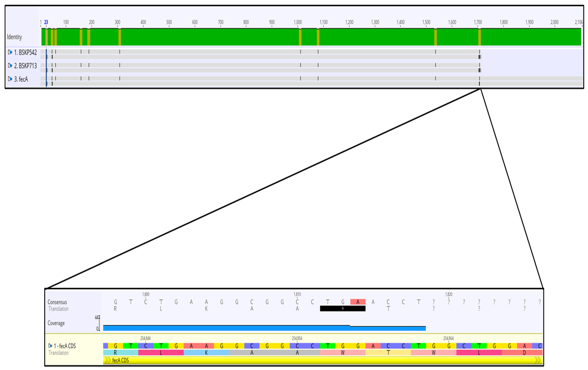
Task: Click the sequence icon beside 2. BSKP713
Action: tap(10, 65)
